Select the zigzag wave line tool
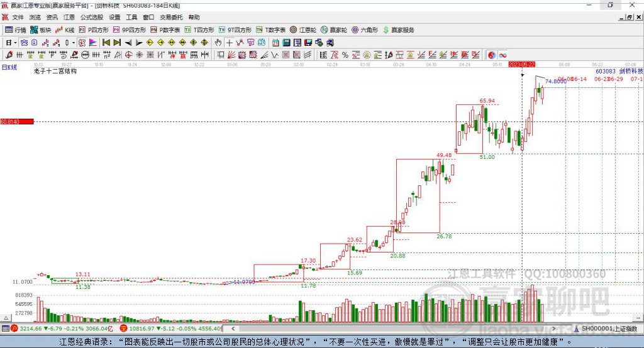 point(275,55)
